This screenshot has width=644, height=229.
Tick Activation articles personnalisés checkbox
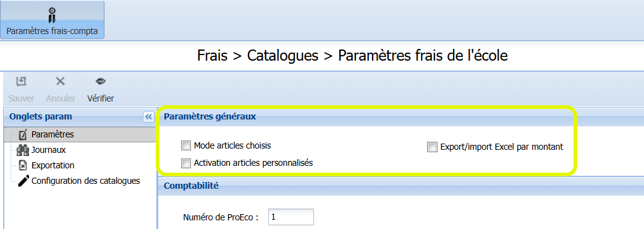pos(187,163)
